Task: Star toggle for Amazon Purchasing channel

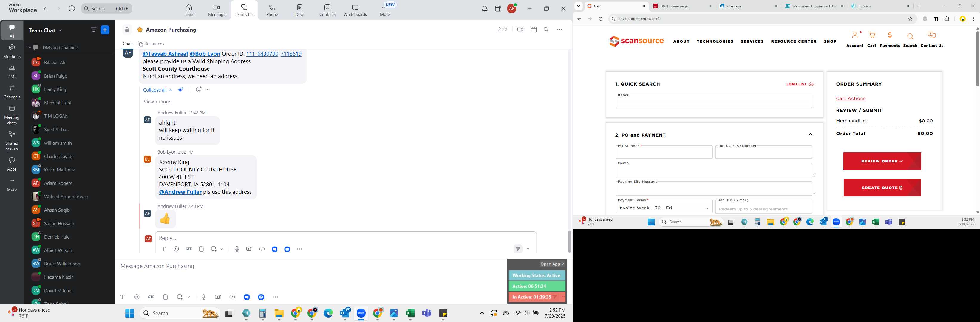Action: tap(140, 30)
